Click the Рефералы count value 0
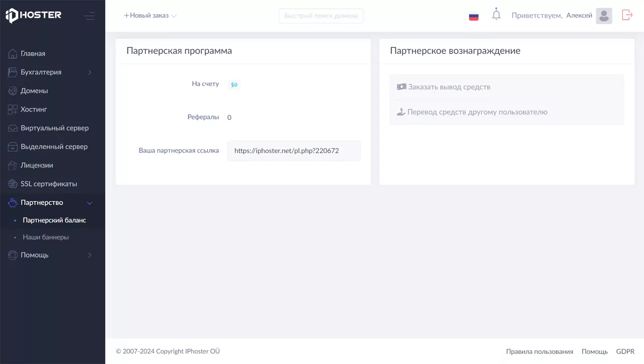Viewport: 644px width, 364px height. click(229, 117)
